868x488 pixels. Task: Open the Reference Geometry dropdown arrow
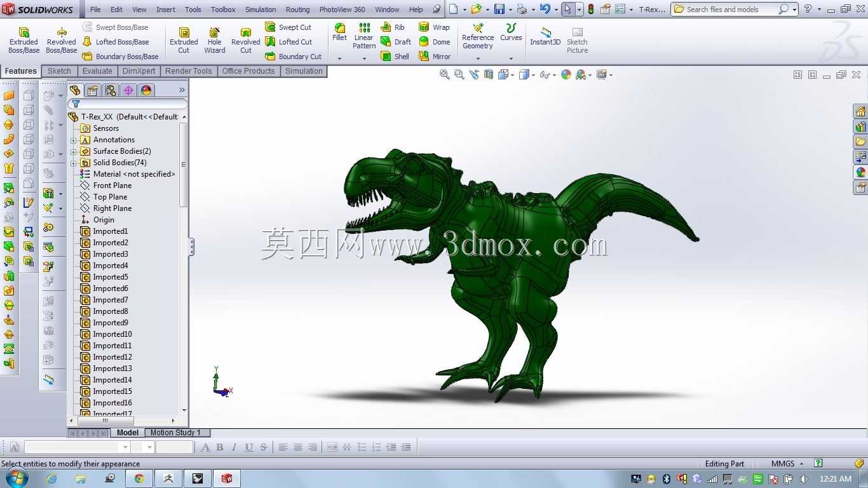478,58
